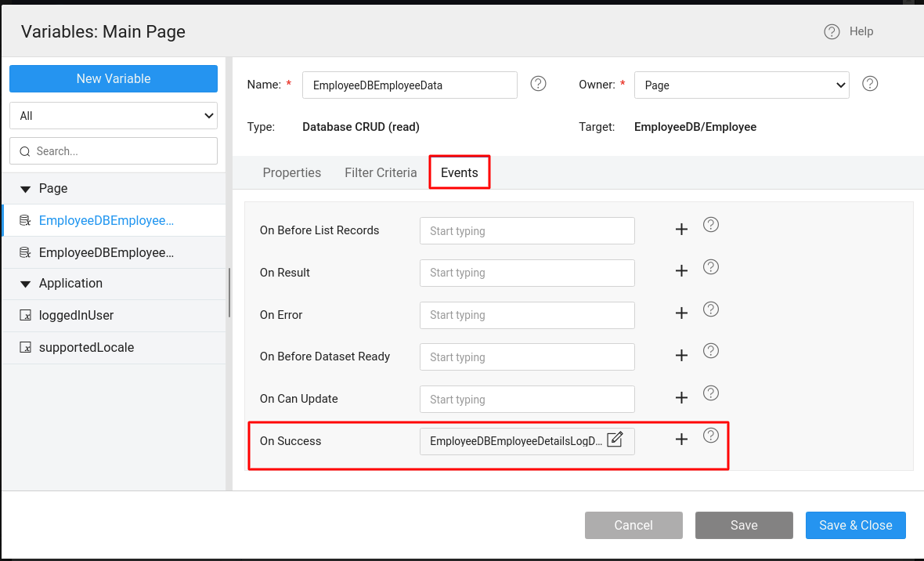Click the plus icon for On Before List Records
924x561 pixels.
[x=681, y=230]
